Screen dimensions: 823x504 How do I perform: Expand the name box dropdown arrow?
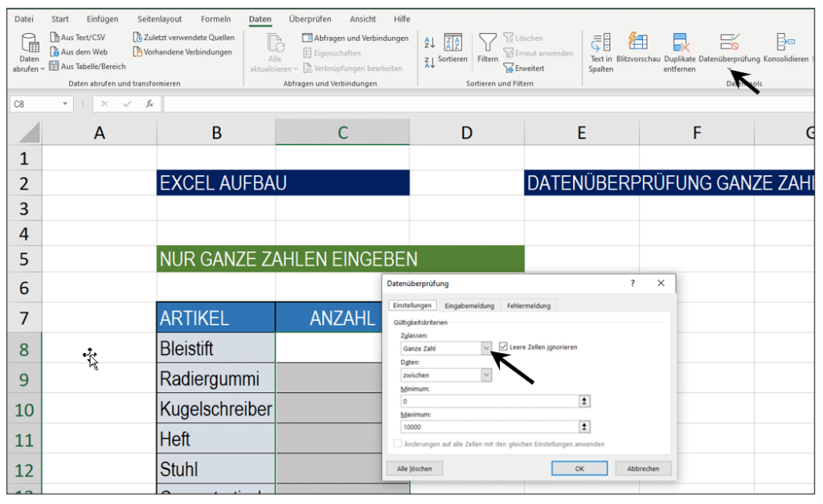coord(65,104)
